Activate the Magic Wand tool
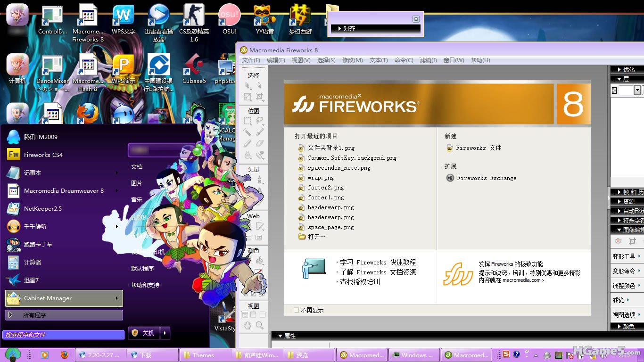644x362 pixels. coord(248,132)
